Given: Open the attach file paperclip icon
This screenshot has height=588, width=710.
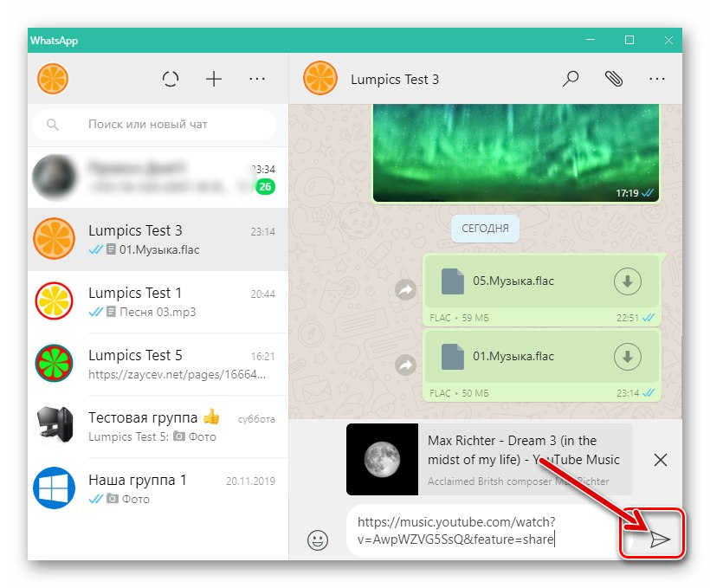Looking at the screenshot, I should (614, 79).
